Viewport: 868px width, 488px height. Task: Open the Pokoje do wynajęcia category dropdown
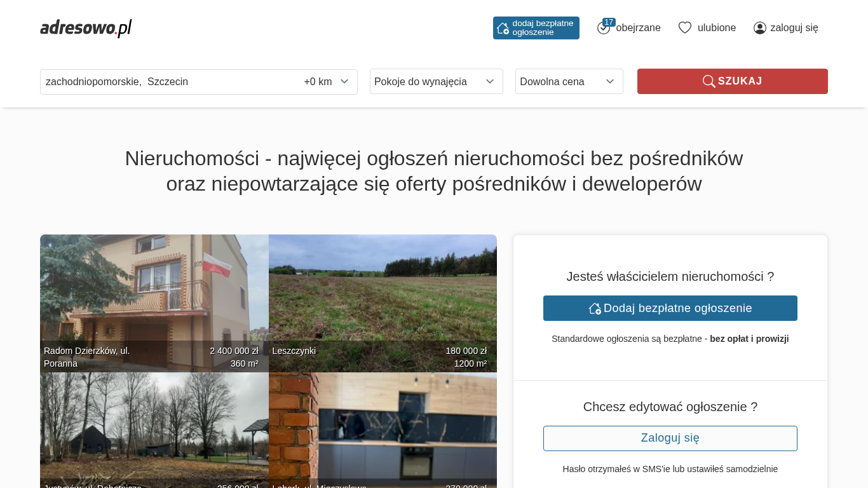tap(436, 81)
